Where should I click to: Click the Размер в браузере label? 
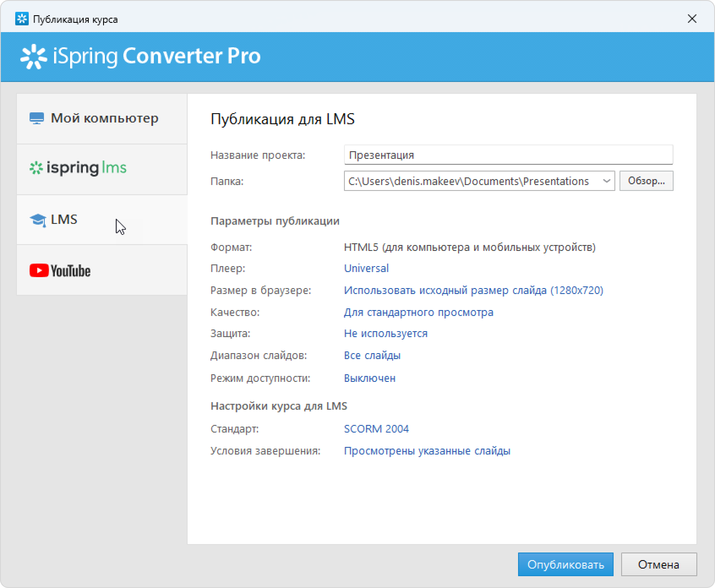point(261,290)
